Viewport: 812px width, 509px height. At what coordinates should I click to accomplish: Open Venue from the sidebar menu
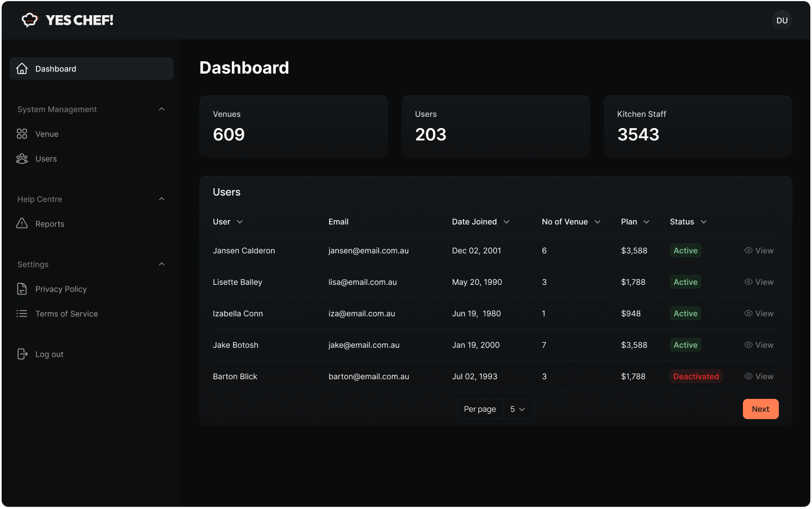(x=47, y=134)
